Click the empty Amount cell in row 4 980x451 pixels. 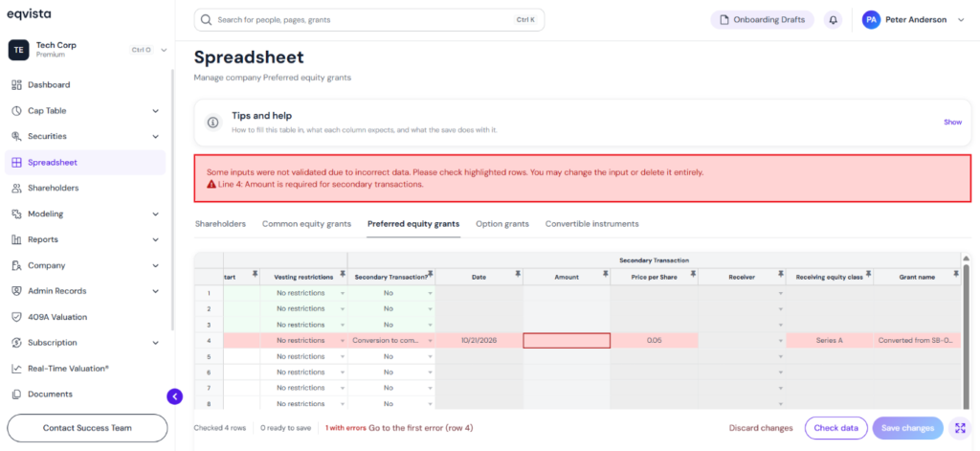pos(567,340)
